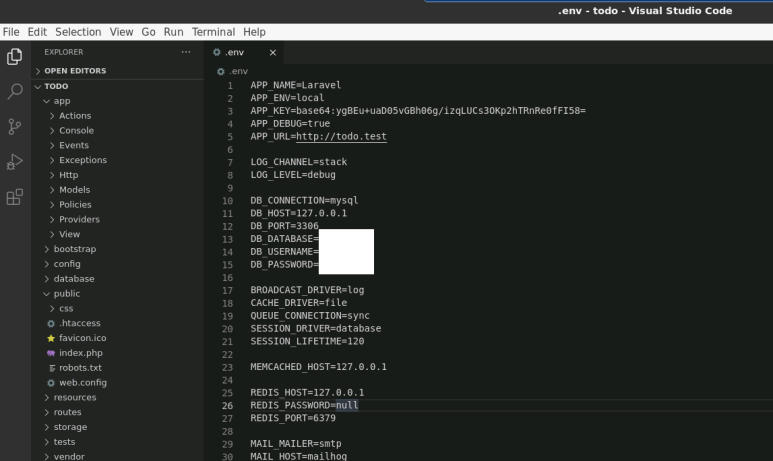
Task: Click the robots.txt file icon
Action: 52,368
